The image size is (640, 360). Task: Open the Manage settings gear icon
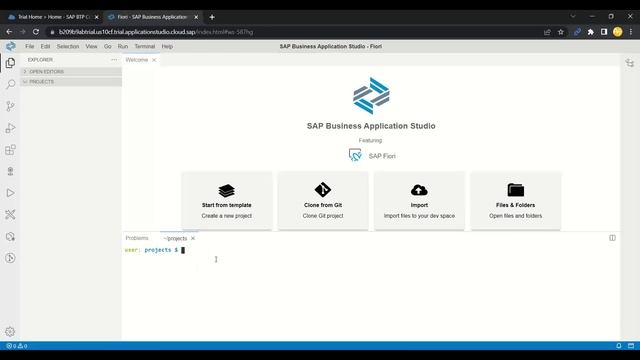tap(10, 332)
